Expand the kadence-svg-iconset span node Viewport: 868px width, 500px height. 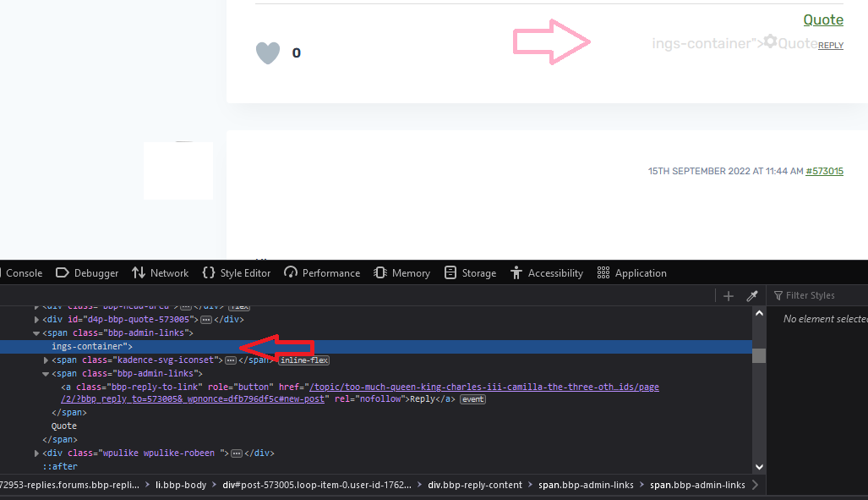tap(46, 360)
